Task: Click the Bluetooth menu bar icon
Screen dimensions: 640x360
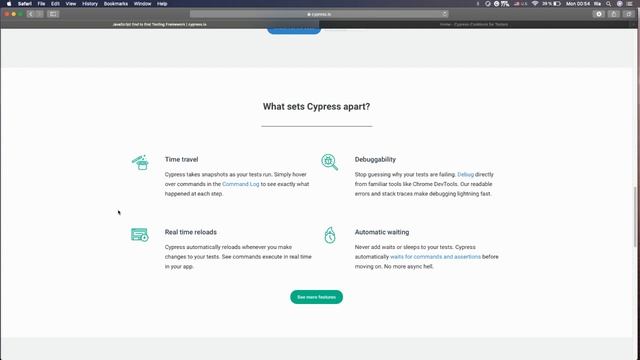Action: pos(478,4)
